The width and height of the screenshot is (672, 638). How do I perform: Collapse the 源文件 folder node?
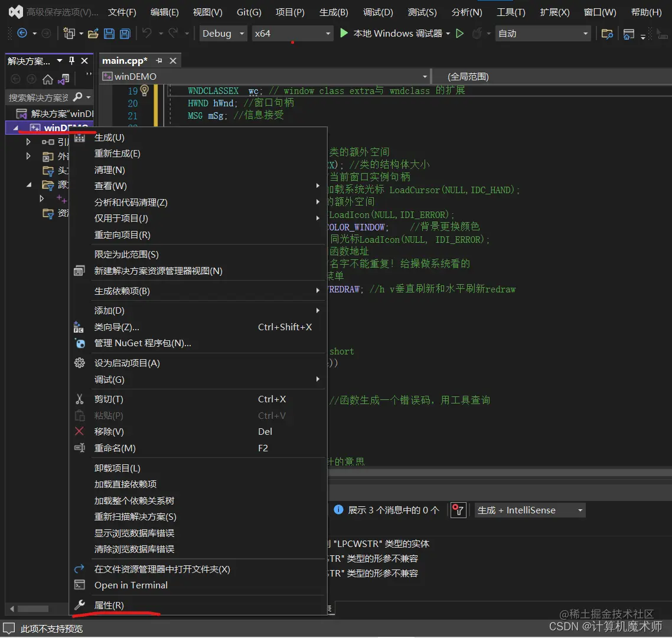(x=29, y=185)
